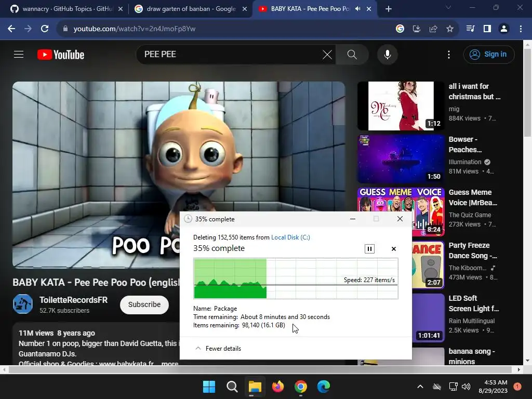The height and width of the screenshot is (399, 532).
Task: Click the page vertical scrollbar thumb
Action: click(x=527, y=93)
